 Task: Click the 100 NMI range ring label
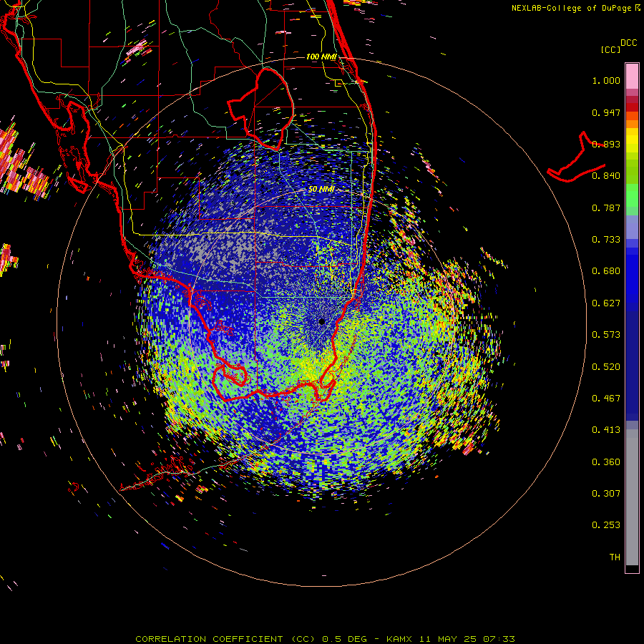[x=321, y=57]
